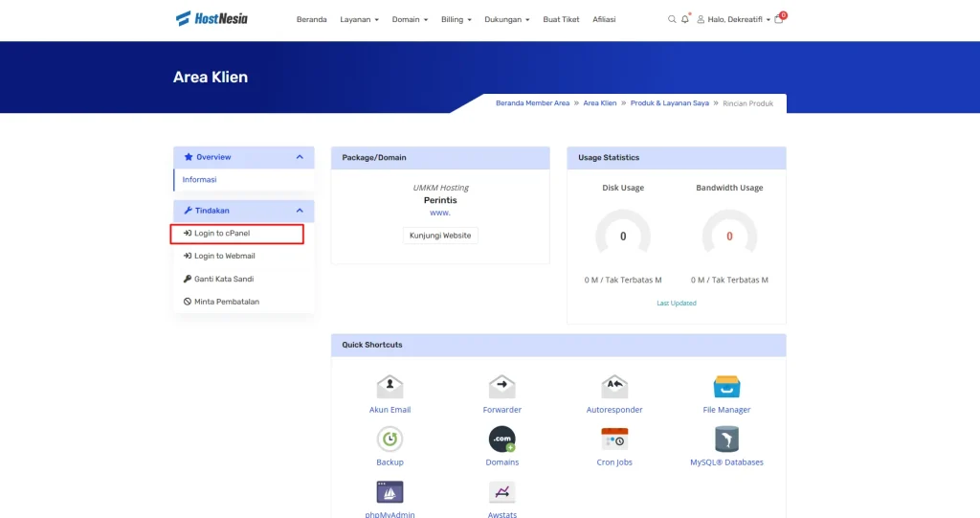Screen dimensions: 980x518
Task: Open the notifications bell icon
Action: 685,19
